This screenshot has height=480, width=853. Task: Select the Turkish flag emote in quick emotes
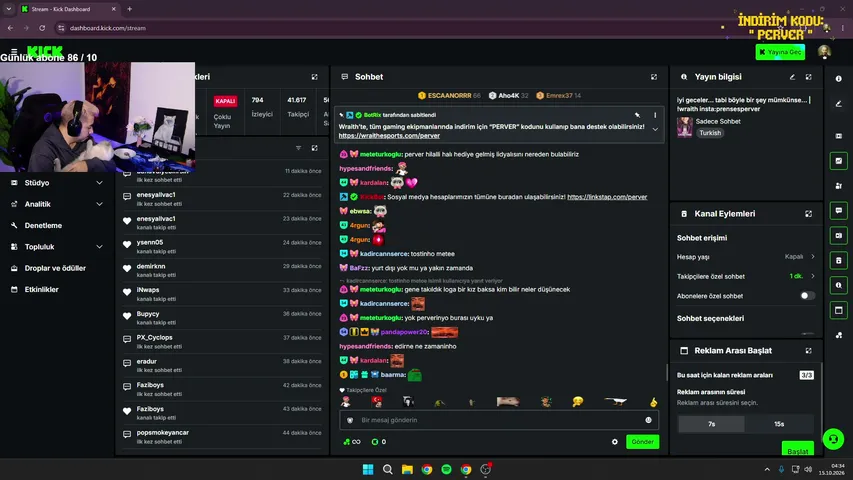[376, 402]
